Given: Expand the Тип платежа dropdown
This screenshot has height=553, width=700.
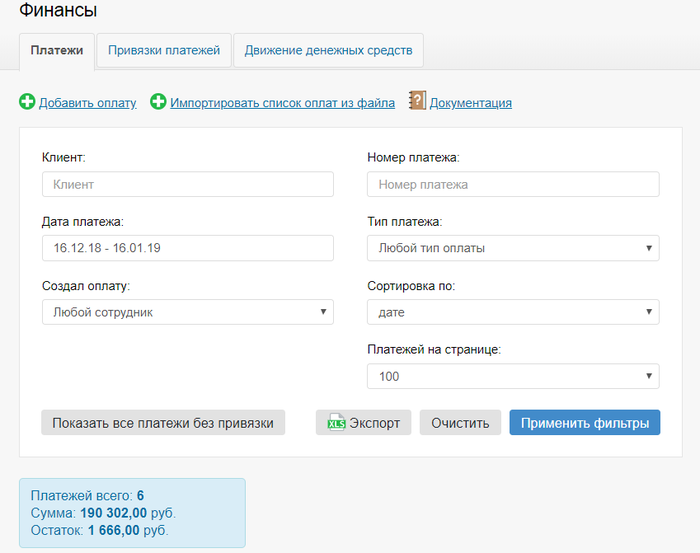Looking at the screenshot, I should [x=513, y=248].
